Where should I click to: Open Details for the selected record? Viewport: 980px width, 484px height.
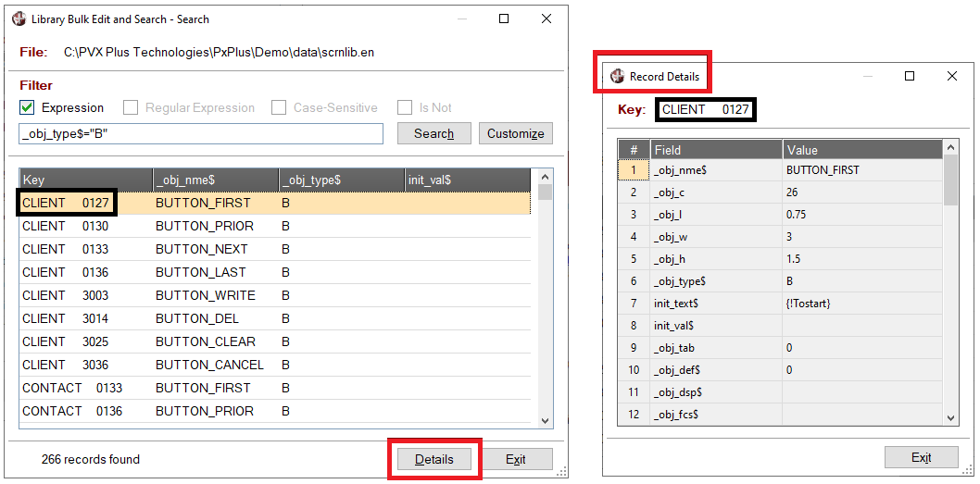tap(434, 459)
